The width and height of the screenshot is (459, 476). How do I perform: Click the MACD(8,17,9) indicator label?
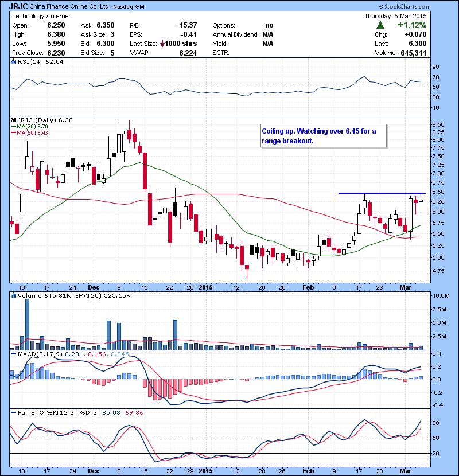[x=40, y=354]
